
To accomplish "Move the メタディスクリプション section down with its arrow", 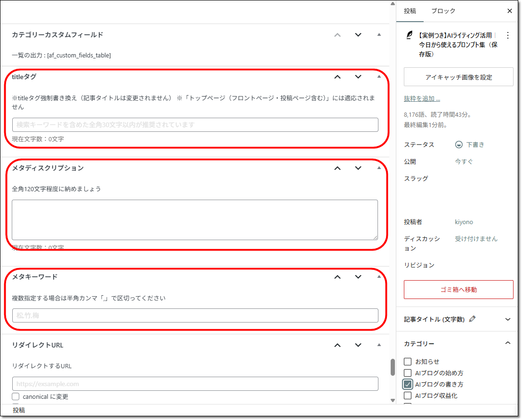I will [x=358, y=168].
